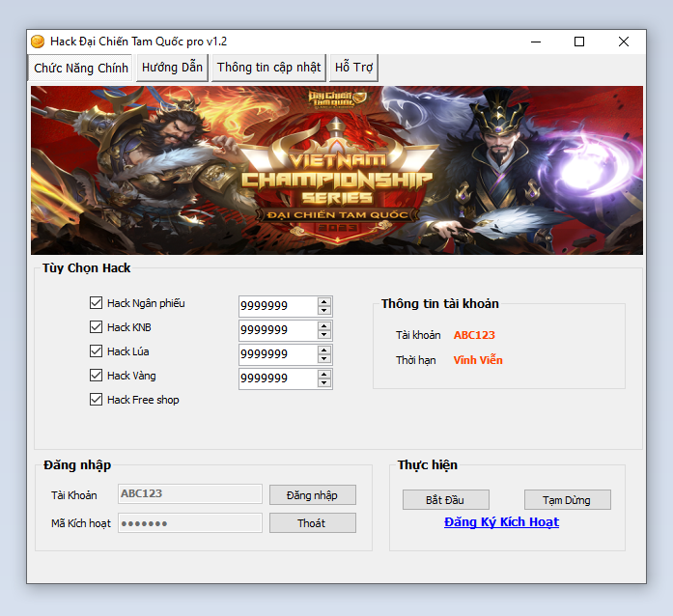Open the Thông tin cập nhật tab

point(268,68)
